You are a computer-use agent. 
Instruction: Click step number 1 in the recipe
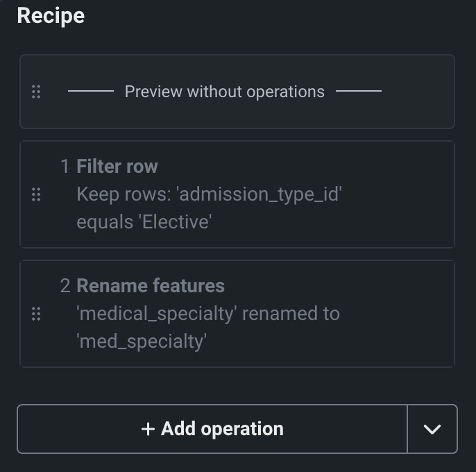tap(65, 167)
